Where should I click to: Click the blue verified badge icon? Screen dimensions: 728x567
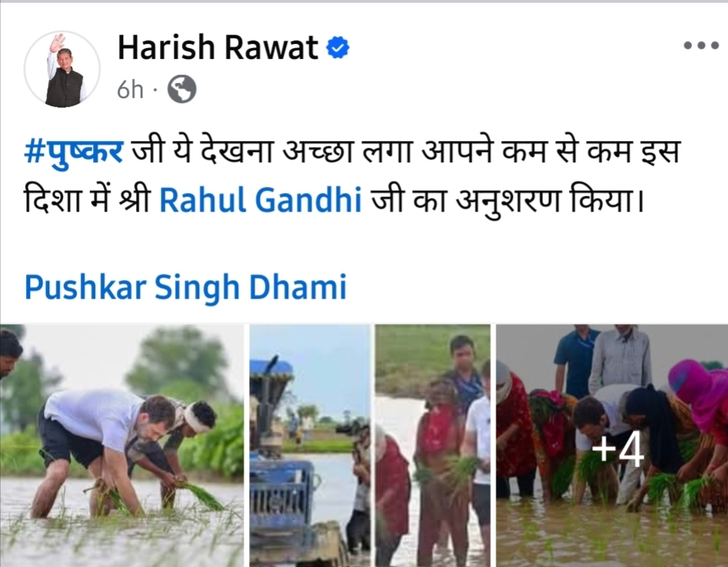(x=337, y=47)
